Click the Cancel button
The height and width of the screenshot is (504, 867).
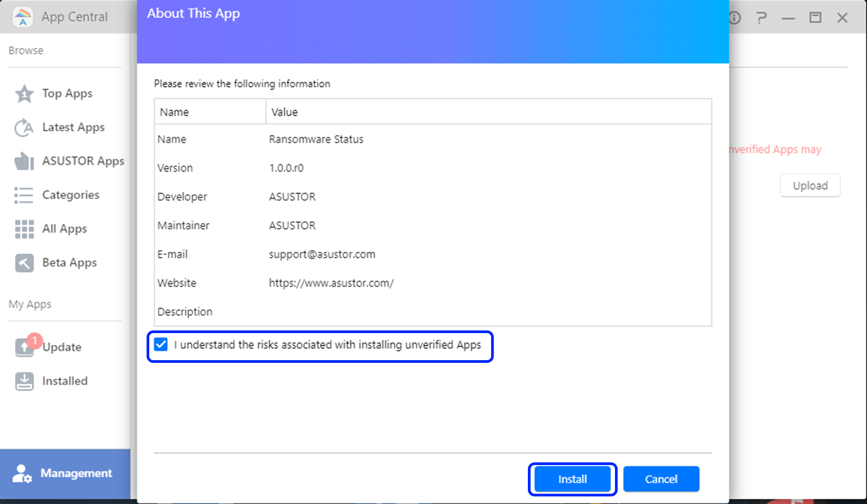[661, 479]
